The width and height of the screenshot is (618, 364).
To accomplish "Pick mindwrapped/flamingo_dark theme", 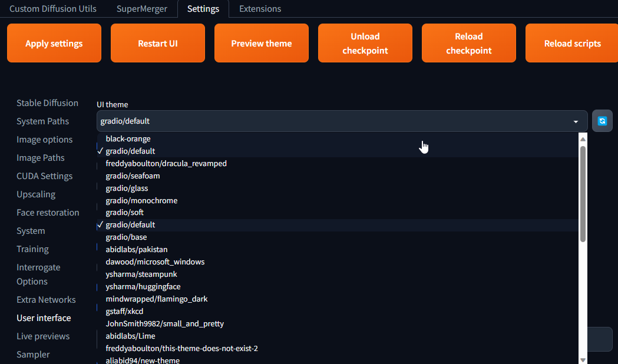I will click(338, 299).
